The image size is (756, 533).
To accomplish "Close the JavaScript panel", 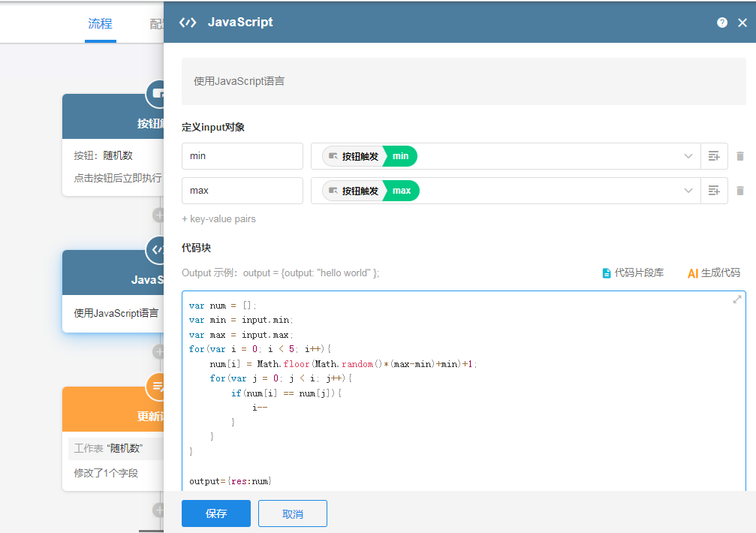I will tap(742, 23).
